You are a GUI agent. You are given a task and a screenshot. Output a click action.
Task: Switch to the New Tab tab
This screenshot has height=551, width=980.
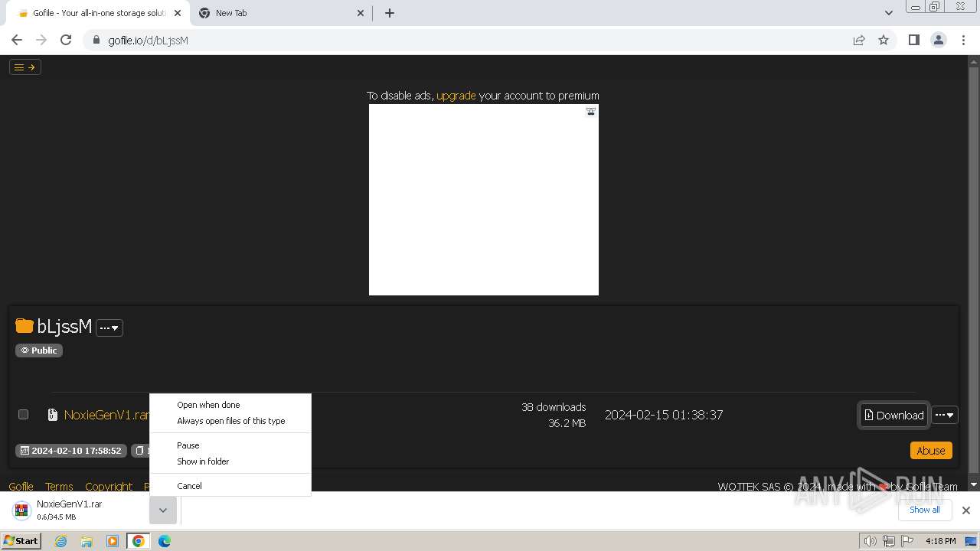tap(282, 13)
